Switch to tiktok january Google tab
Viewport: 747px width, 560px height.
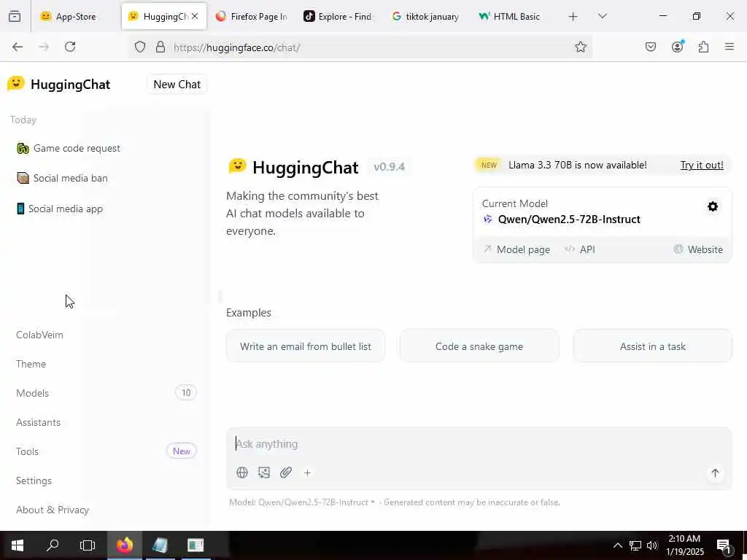426,16
